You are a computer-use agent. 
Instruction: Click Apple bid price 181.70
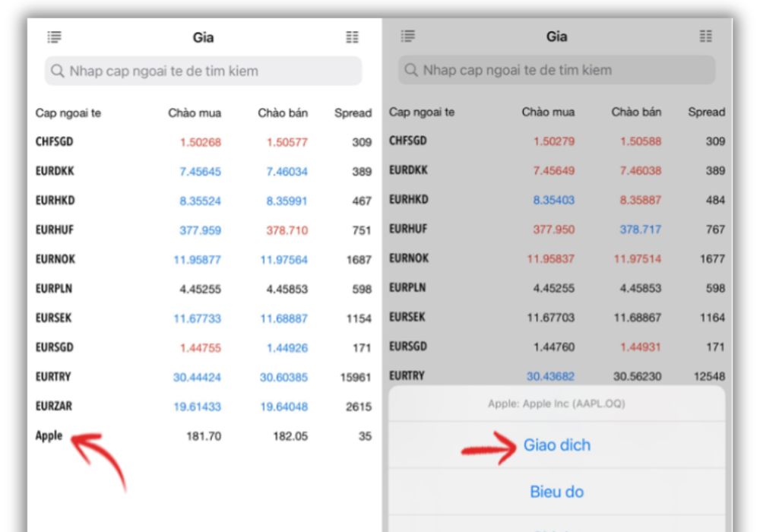click(x=204, y=436)
